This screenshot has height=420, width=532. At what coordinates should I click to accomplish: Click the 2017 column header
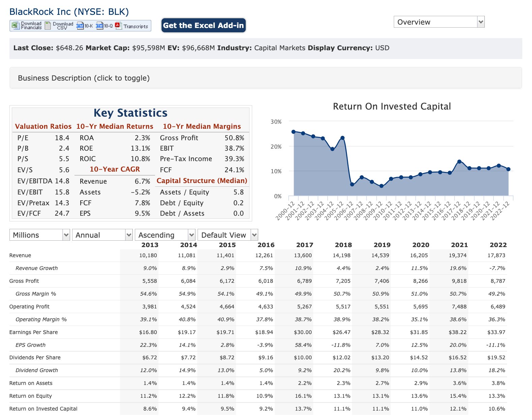coord(305,245)
